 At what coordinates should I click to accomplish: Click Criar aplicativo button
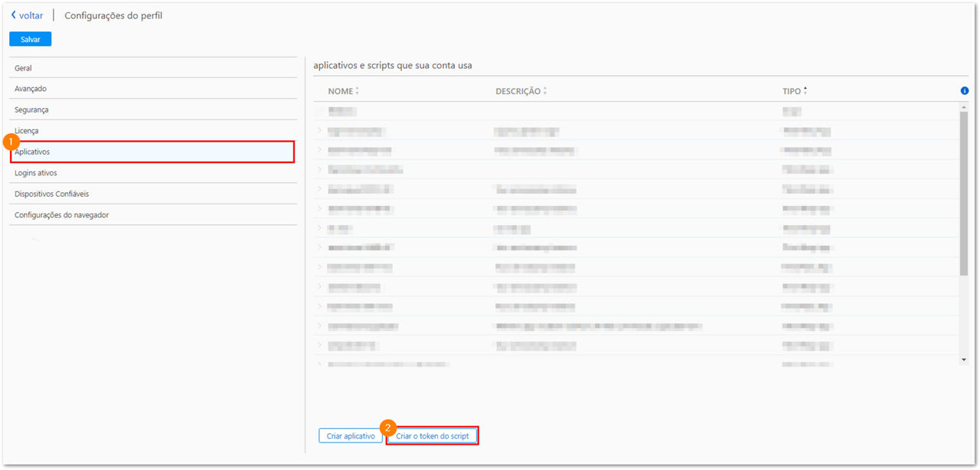351,436
